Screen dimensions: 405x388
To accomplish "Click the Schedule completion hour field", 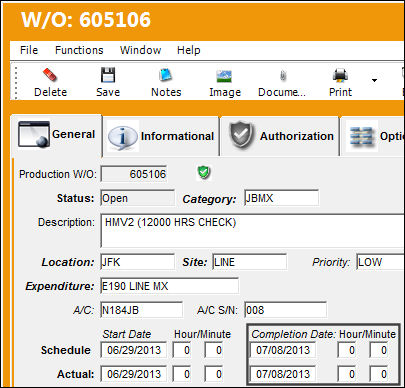I will 346,350.
